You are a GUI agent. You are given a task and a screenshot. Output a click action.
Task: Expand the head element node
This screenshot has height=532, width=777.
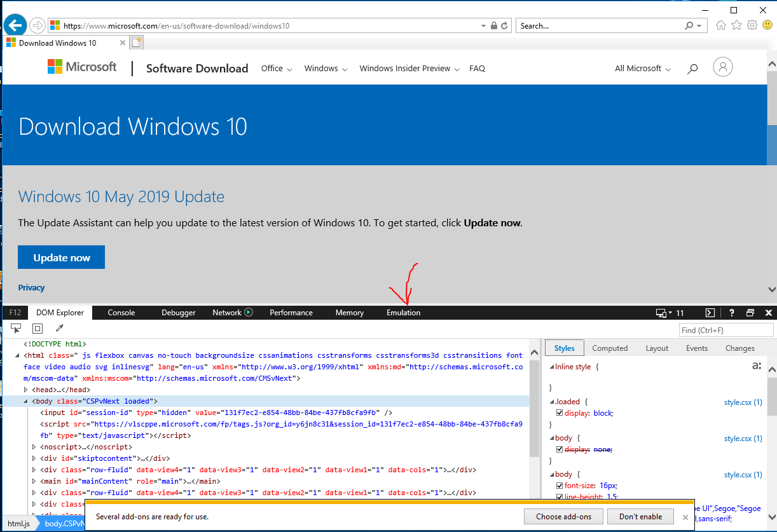click(x=26, y=390)
